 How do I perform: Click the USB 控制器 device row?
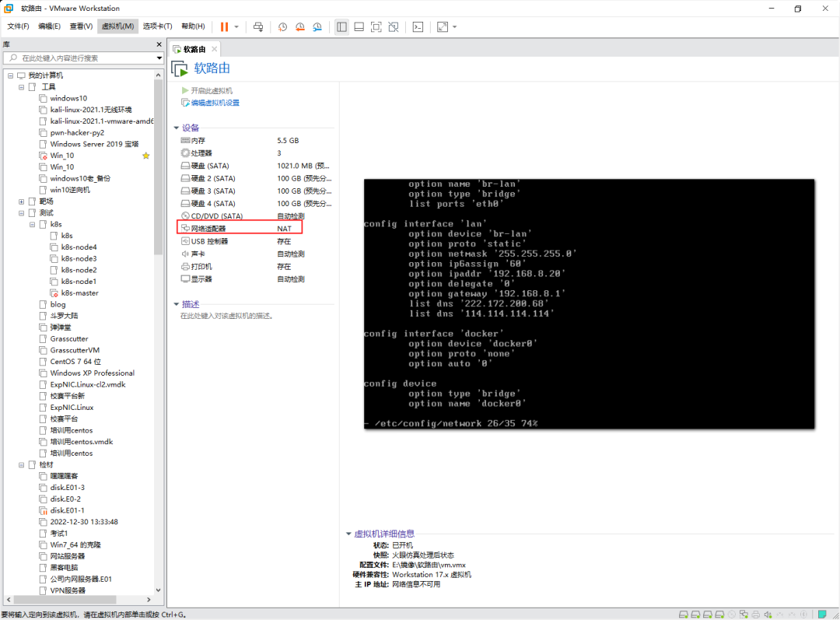point(256,241)
